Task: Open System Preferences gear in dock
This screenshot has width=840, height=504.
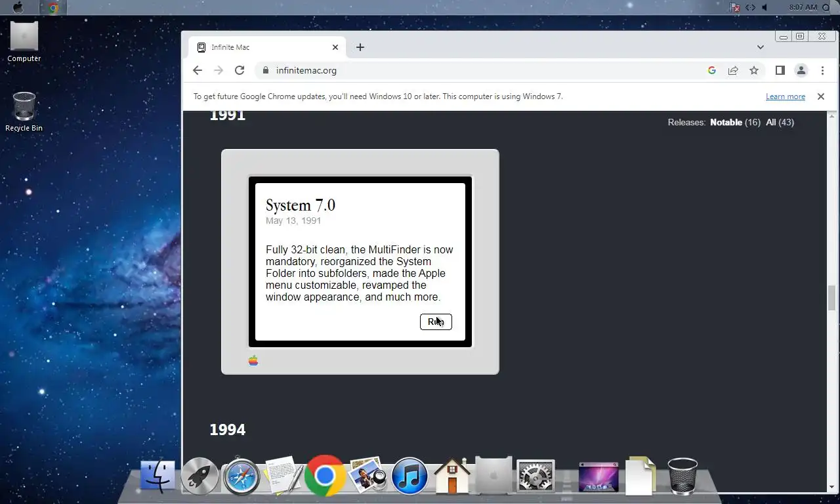Action: 535,476
